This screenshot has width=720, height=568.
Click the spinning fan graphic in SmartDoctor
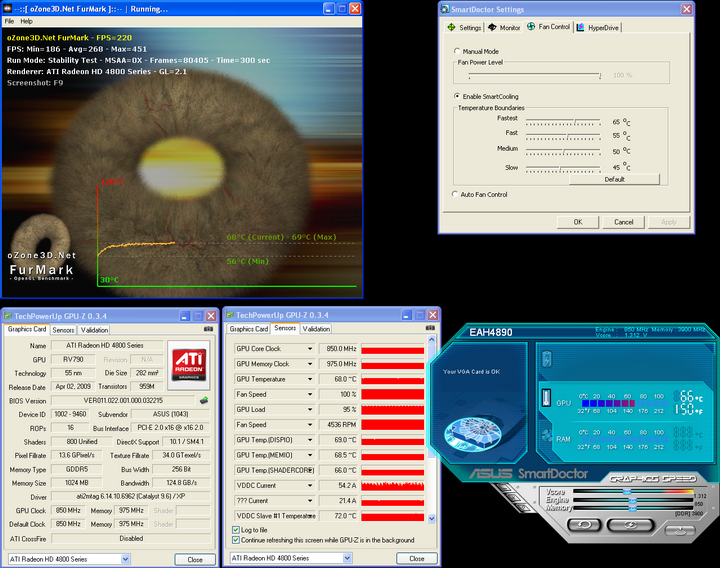[x=474, y=433]
